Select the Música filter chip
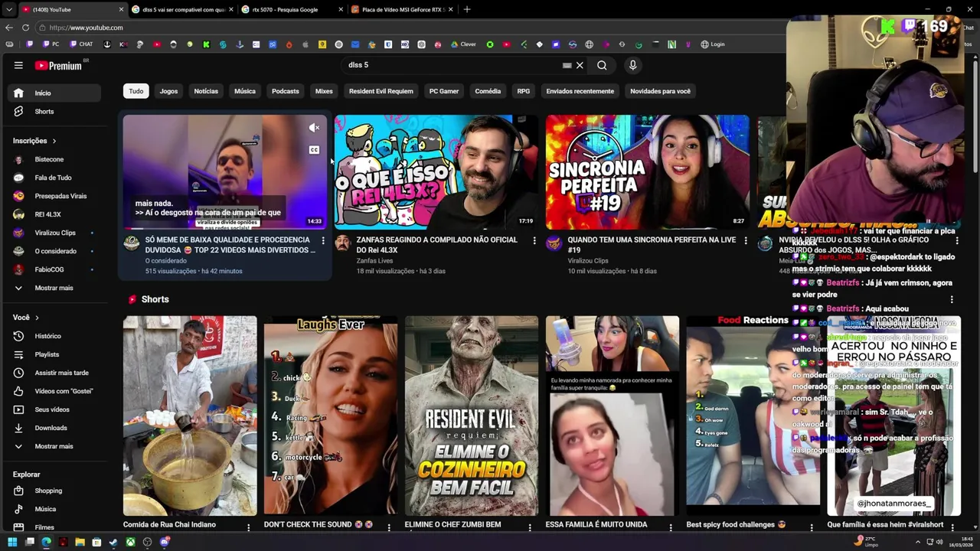This screenshot has height=551, width=980. [245, 91]
